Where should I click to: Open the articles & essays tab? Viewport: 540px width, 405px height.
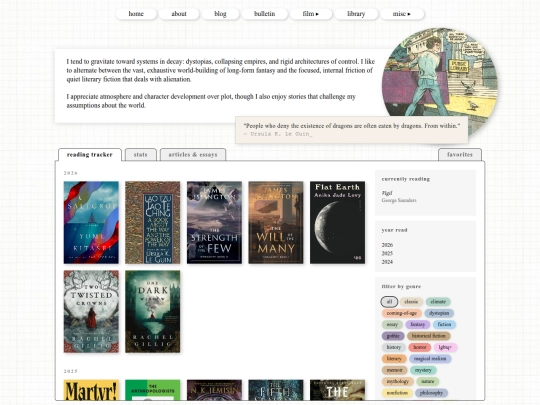pos(193,155)
